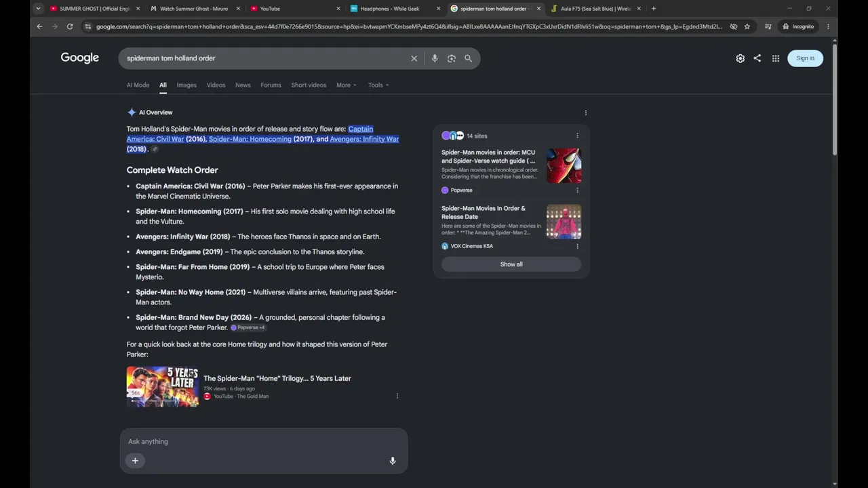
Task: Open a new browser tab
Action: click(x=654, y=9)
